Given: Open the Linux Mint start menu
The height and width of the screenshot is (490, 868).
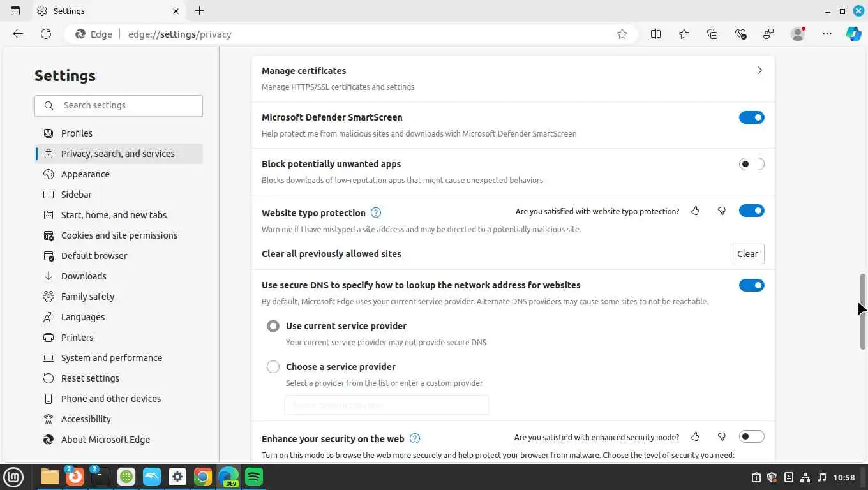Looking at the screenshot, I should [x=13, y=477].
